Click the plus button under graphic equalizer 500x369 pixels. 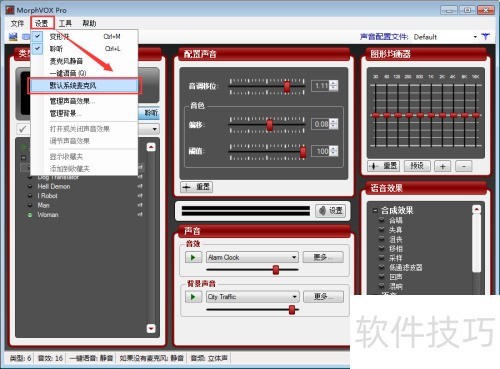click(x=442, y=166)
